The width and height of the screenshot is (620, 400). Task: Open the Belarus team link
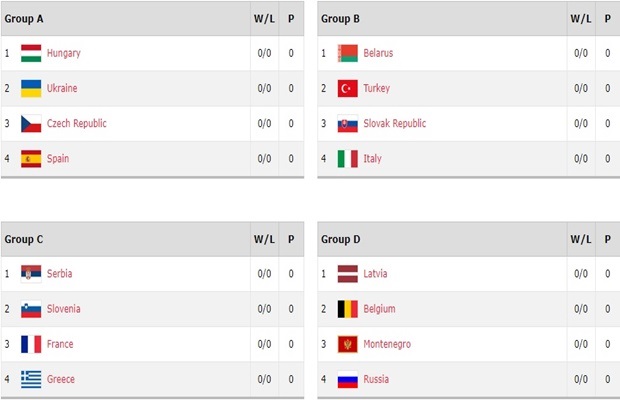(378, 53)
